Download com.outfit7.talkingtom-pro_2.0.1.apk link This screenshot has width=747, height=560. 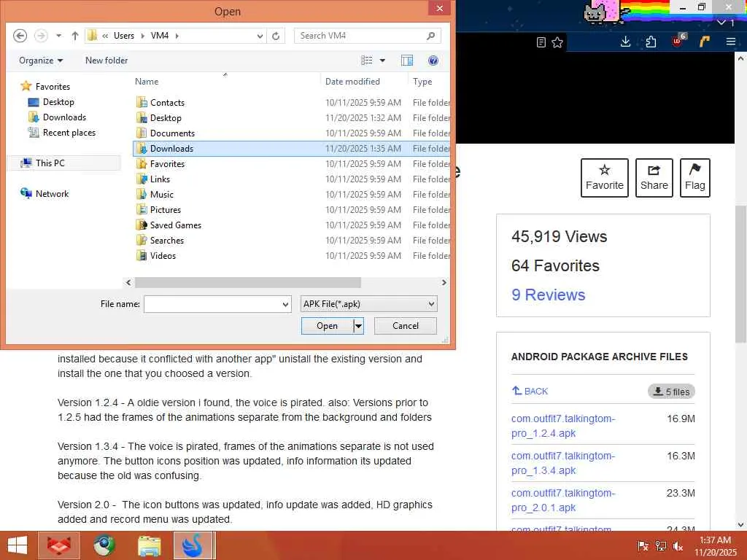(563, 500)
